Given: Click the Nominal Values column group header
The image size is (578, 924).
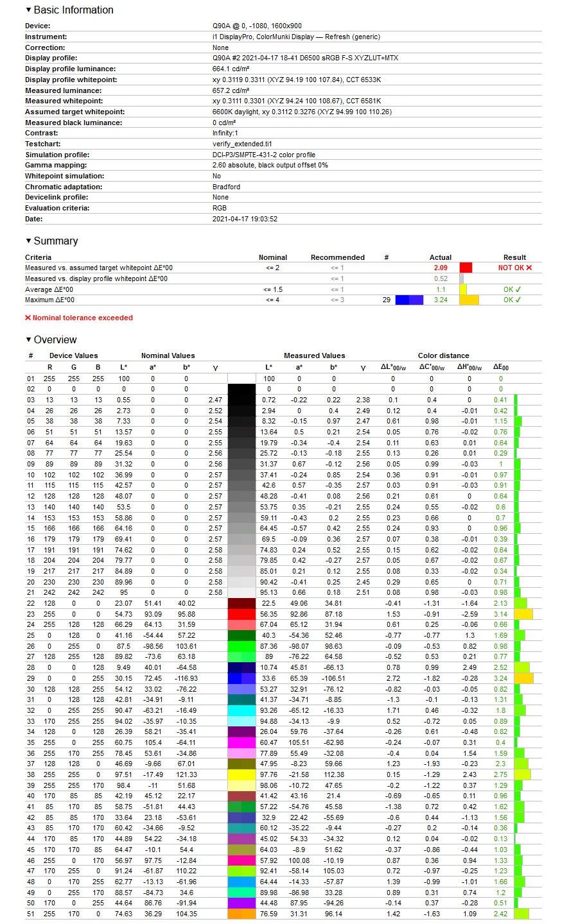Looking at the screenshot, I should (x=168, y=355).
